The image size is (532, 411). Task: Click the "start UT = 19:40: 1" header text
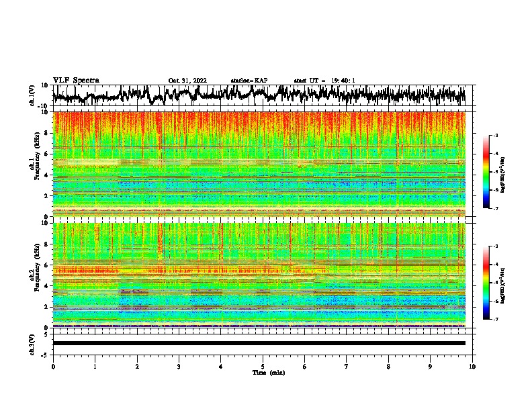[x=324, y=81]
